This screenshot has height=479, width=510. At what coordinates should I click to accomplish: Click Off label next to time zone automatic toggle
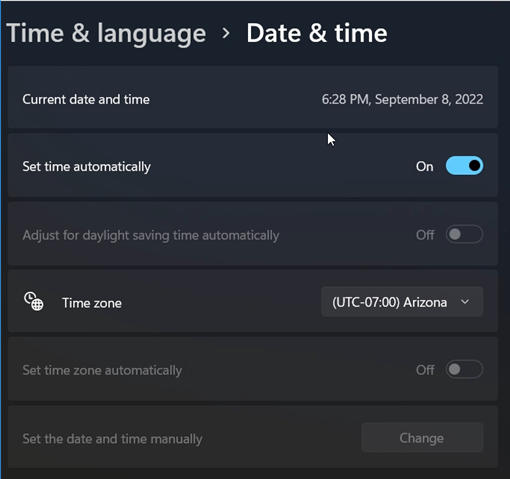pyautogui.click(x=425, y=370)
